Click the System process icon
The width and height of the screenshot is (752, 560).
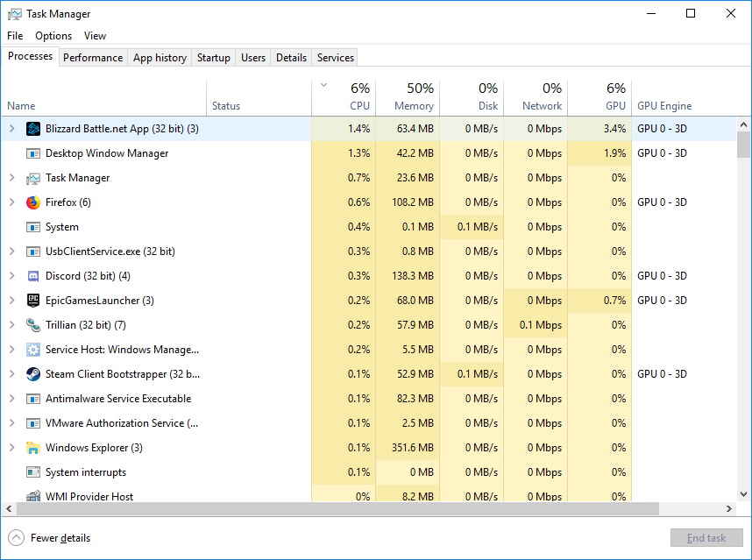[x=33, y=227]
